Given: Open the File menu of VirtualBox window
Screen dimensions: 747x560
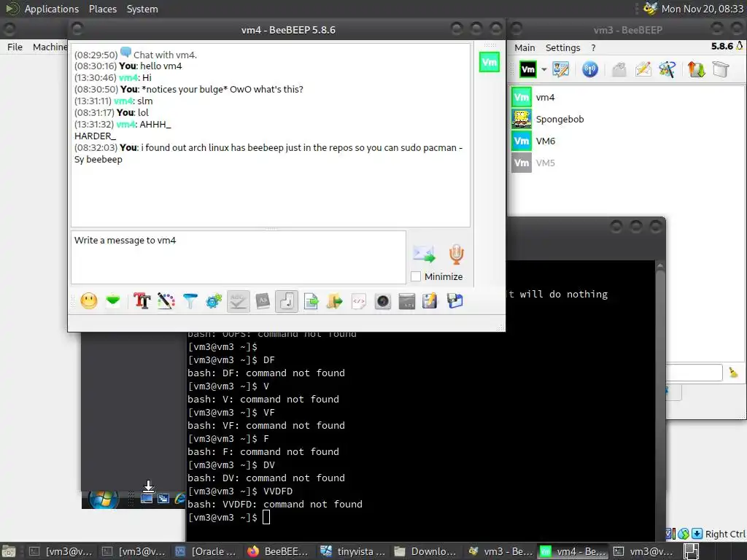Looking at the screenshot, I should (x=15, y=47).
